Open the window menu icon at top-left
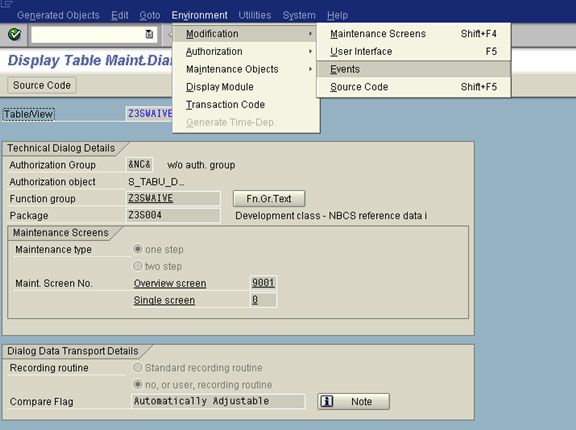 click(x=6, y=4)
